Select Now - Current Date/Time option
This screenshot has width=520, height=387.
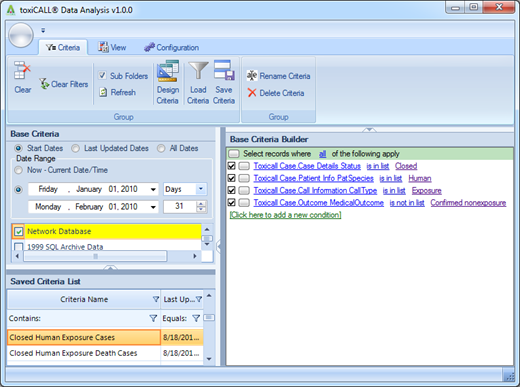pyautogui.click(x=18, y=170)
